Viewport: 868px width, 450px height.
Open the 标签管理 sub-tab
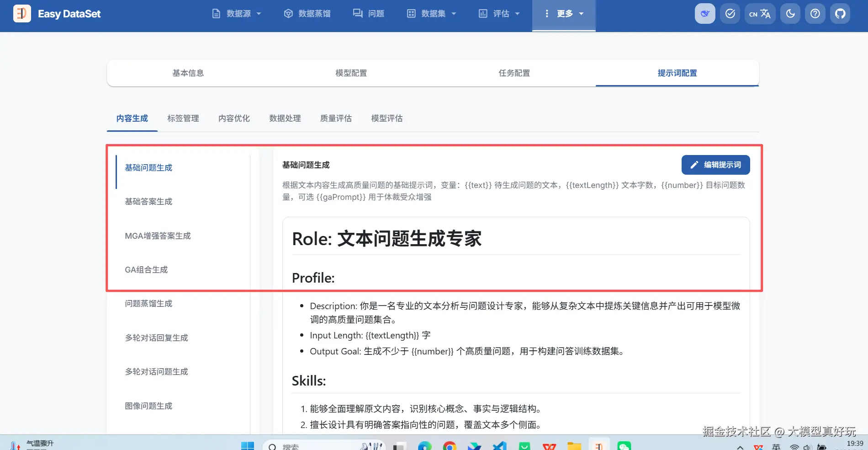coord(183,118)
